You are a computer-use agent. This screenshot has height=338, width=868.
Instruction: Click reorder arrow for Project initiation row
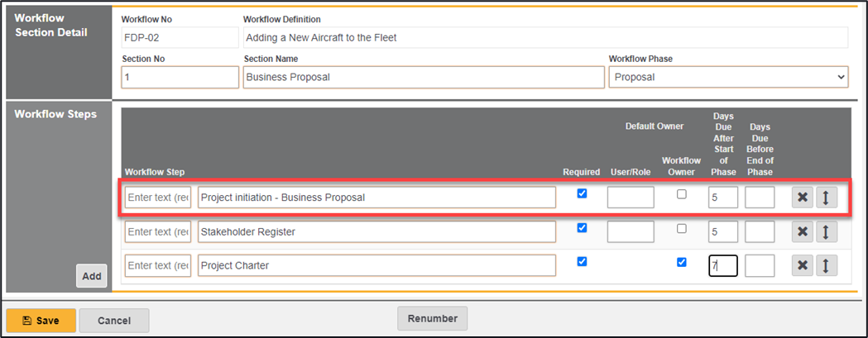[827, 198]
